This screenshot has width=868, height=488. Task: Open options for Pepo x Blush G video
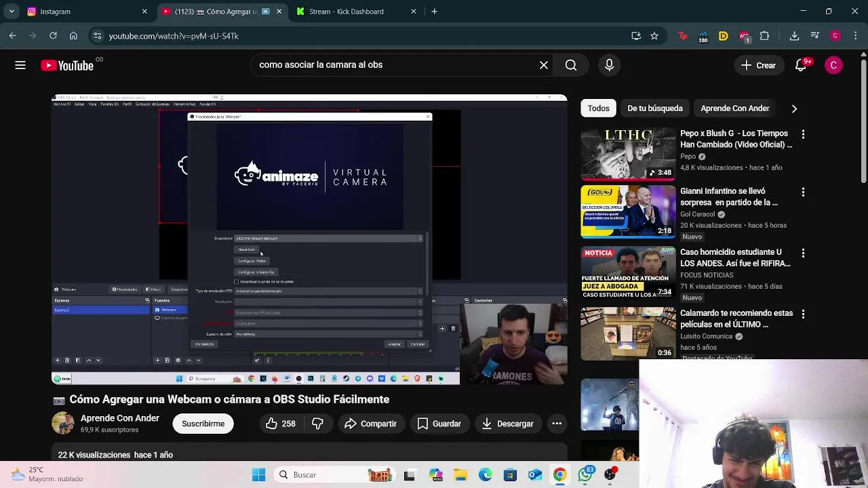(x=803, y=135)
